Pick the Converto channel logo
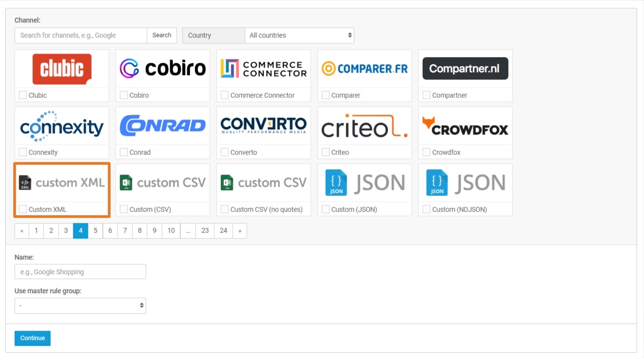This screenshot has width=644, height=359. 264,126
